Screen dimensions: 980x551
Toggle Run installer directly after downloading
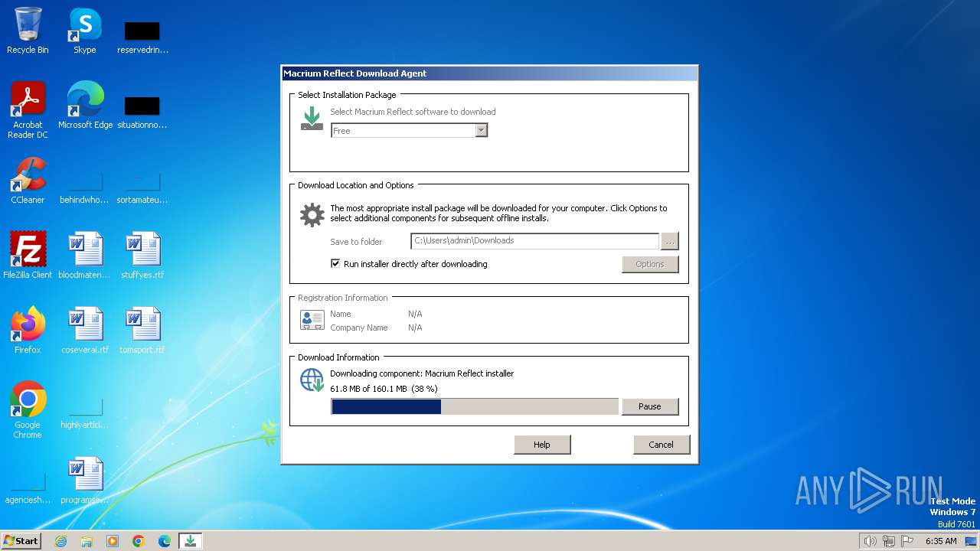pyautogui.click(x=335, y=263)
